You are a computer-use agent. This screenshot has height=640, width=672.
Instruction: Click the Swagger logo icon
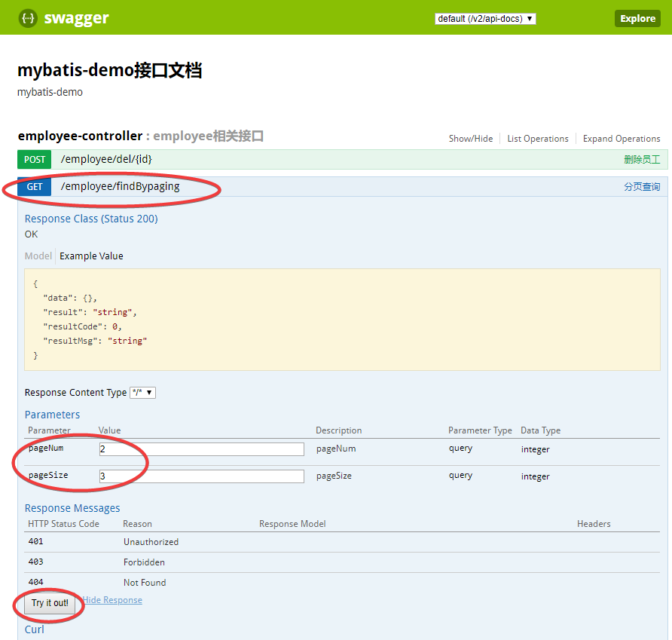click(x=26, y=17)
